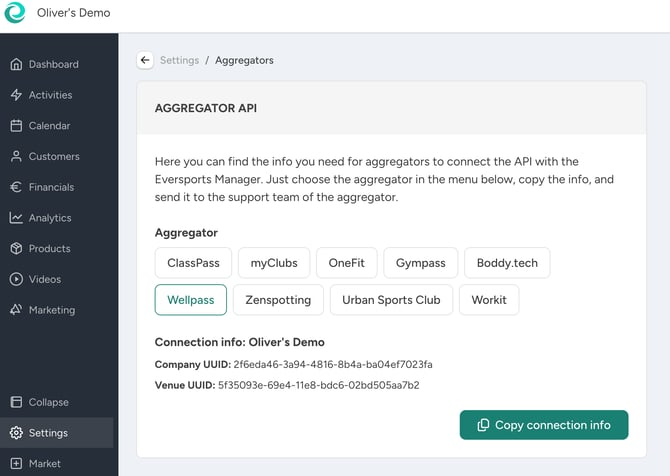Click the back arrow button
The height and width of the screenshot is (476, 670).
(145, 60)
